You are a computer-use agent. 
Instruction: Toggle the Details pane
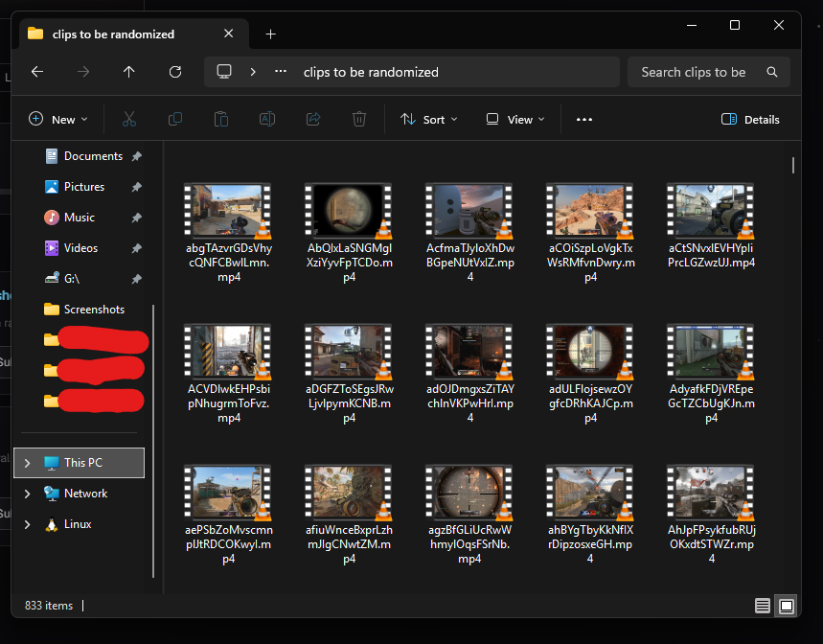(750, 119)
